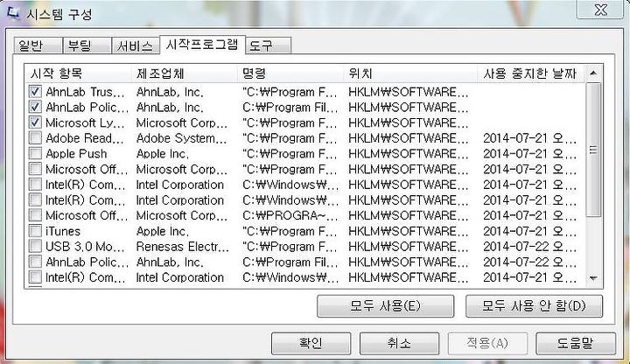Image resolution: width=630 pixels, height=364 pixels.
Task: Select the iTunes row name
Action: point(63,231)
